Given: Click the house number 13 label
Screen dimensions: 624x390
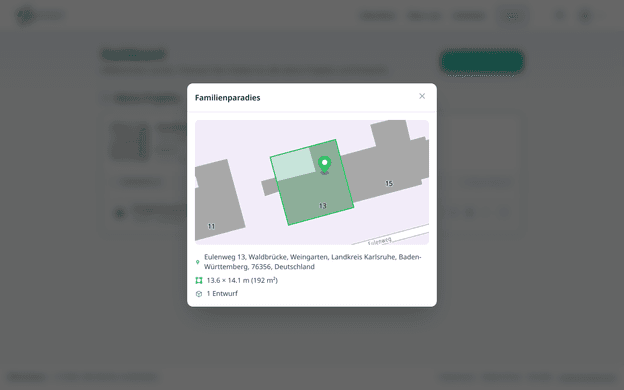Looking at the screenshot, I should point(323,206).
